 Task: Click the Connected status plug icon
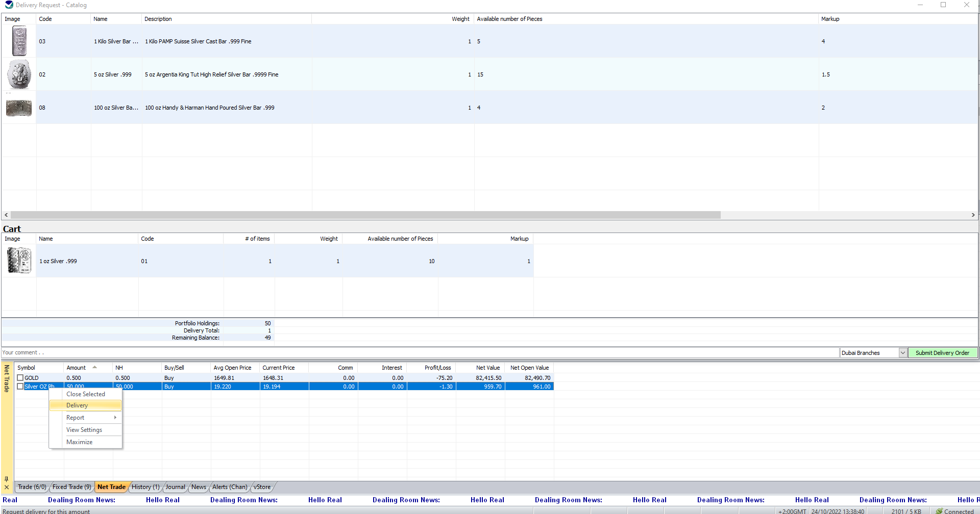(939, 511)
